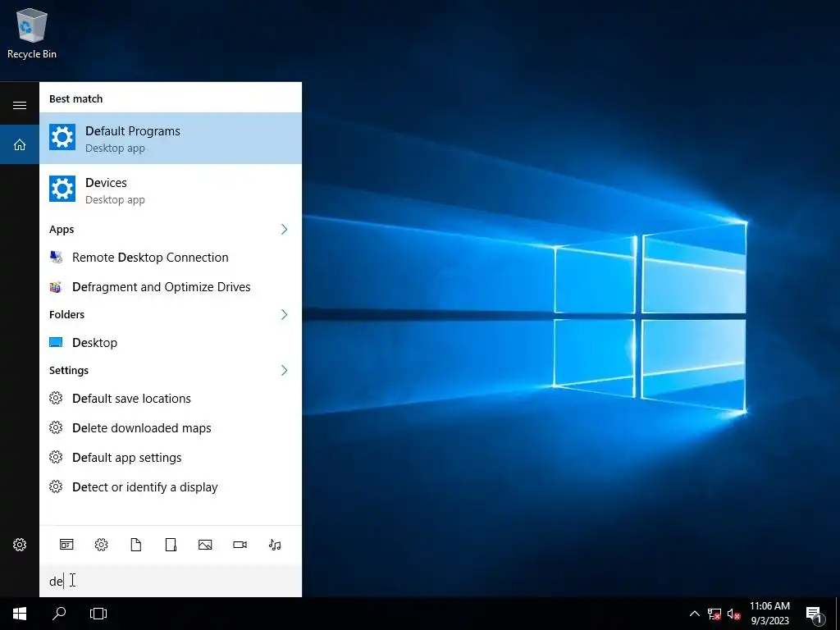Filter search results by Settings gear
The height and width of the screenshot is (630, 840).
click(101, 545)
